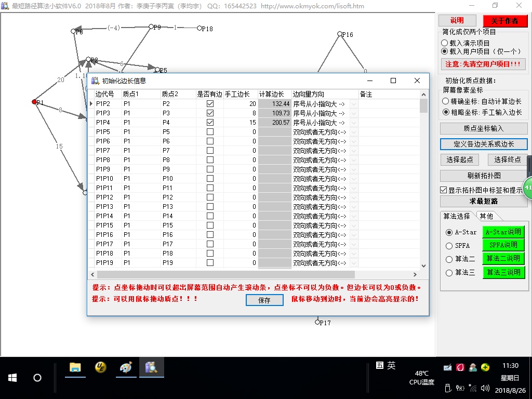Open volume control in system tray
Viewport: 532px width, 399px height.
pos(485,388)
